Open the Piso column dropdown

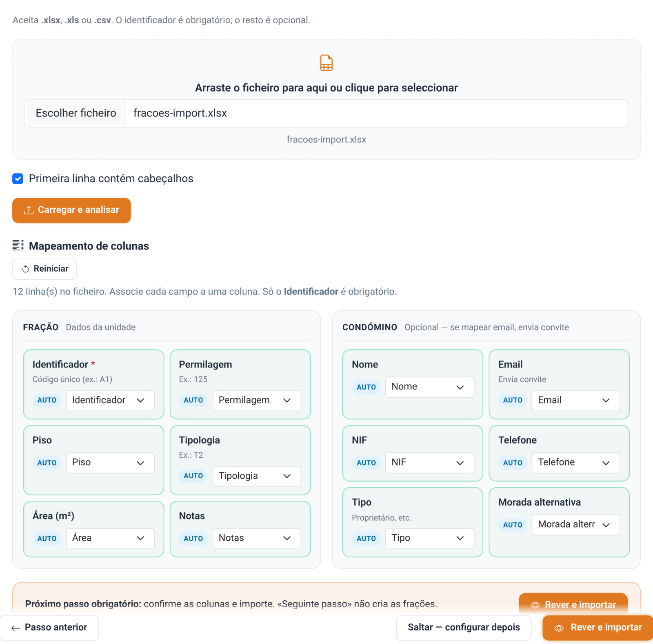110,463
